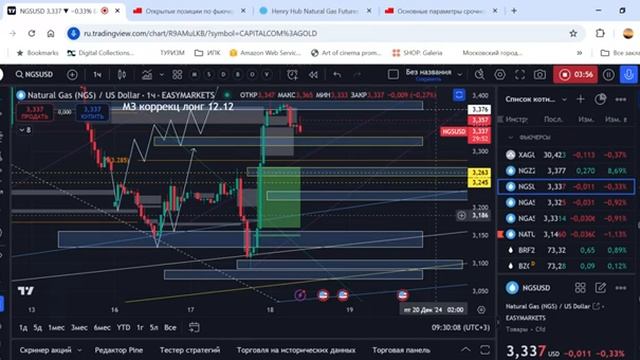Expand the 1ч timeframe dropdown

tap(97, 75)
